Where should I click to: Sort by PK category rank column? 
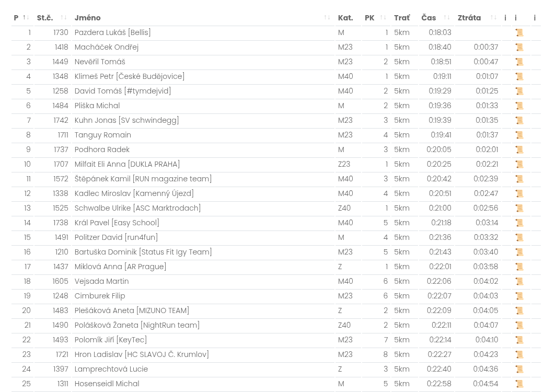point(375,18)
